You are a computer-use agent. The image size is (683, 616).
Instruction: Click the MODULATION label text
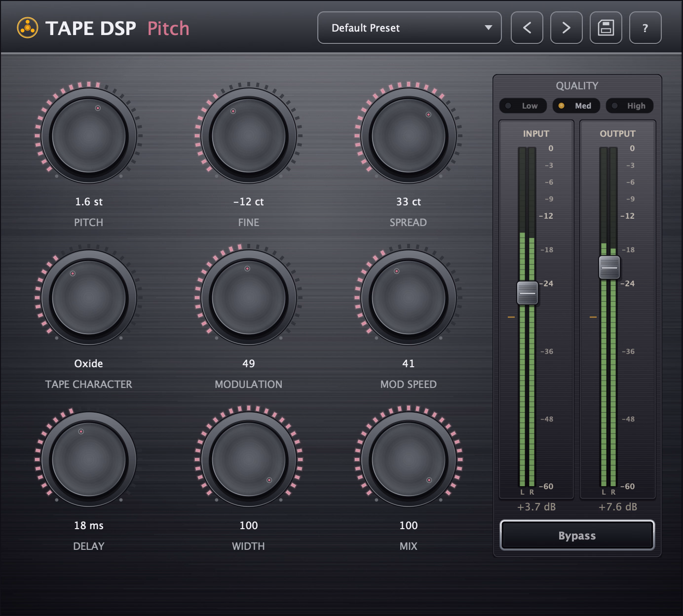[x=249, y=385]
